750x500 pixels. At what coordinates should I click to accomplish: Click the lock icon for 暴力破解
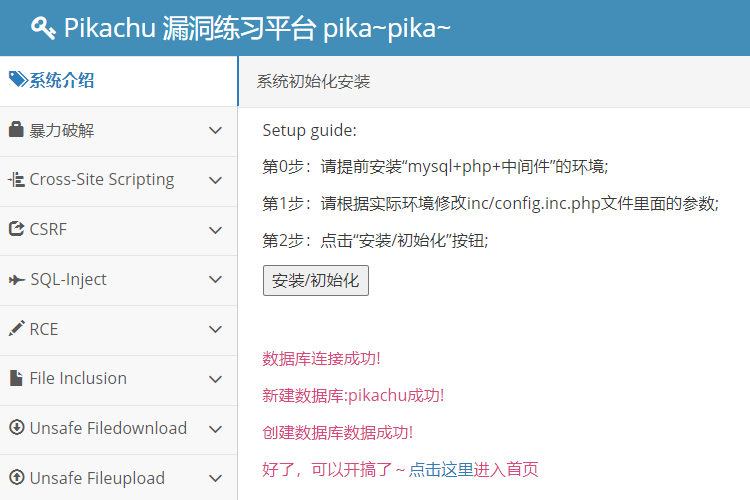[16, 129]
